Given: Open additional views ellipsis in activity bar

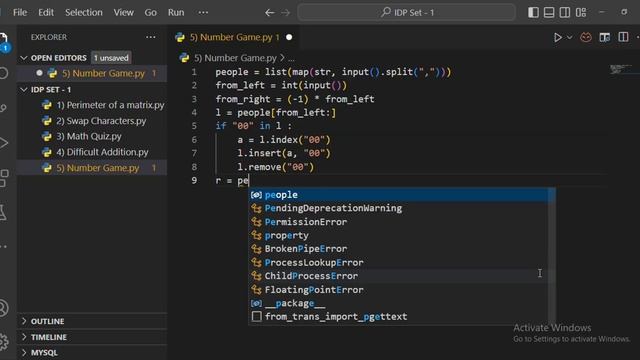Looking at the screenshot, I should tap(3, 247).
